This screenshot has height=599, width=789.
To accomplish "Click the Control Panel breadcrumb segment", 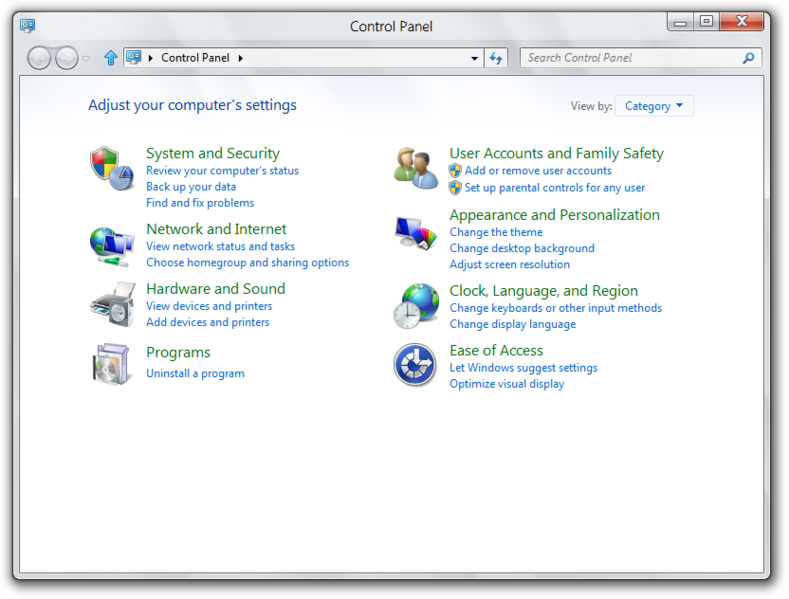I will point(195,58).
